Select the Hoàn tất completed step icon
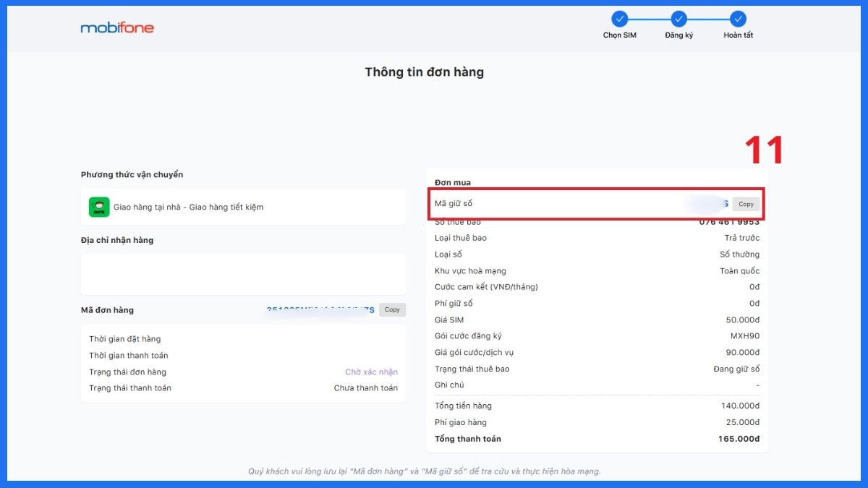 (737, 20)
